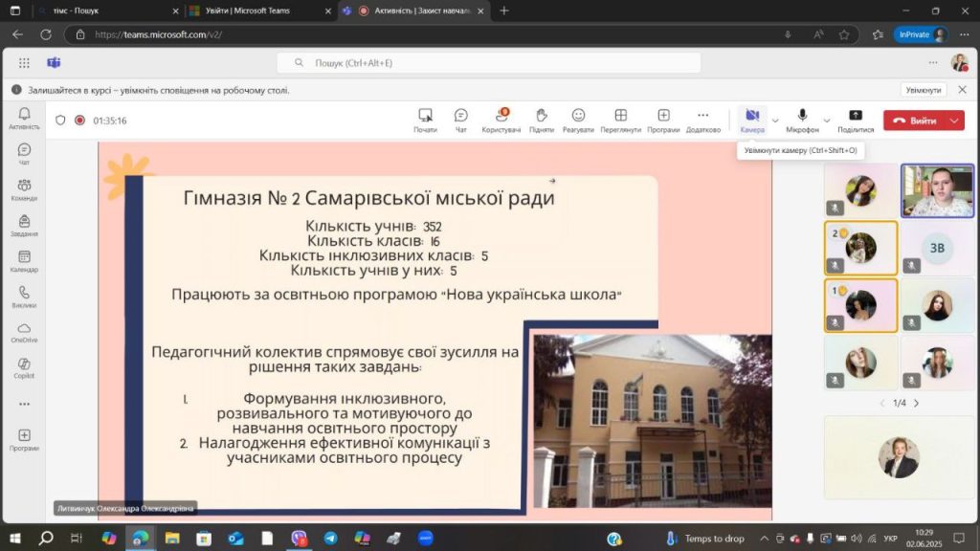The width and height of the screenshot is (980, 551).
Task: Share the screen with Поділитися
Action: [x=856, y=120]
